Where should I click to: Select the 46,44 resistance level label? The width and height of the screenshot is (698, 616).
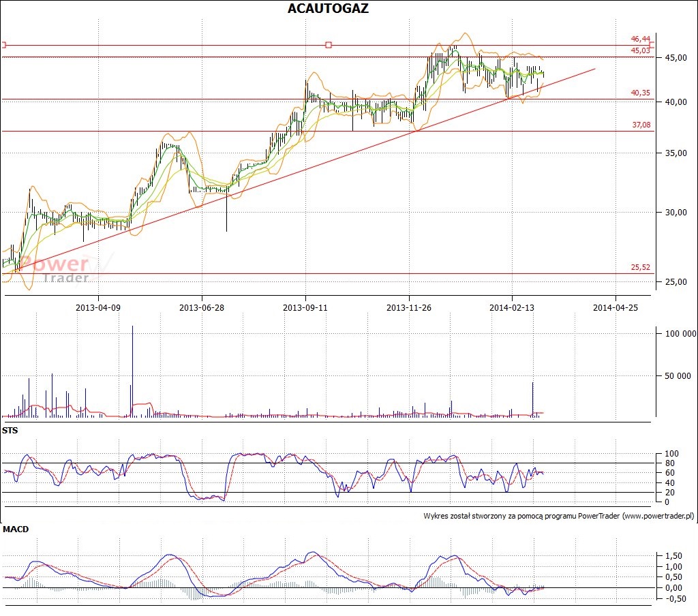[640, 39]
